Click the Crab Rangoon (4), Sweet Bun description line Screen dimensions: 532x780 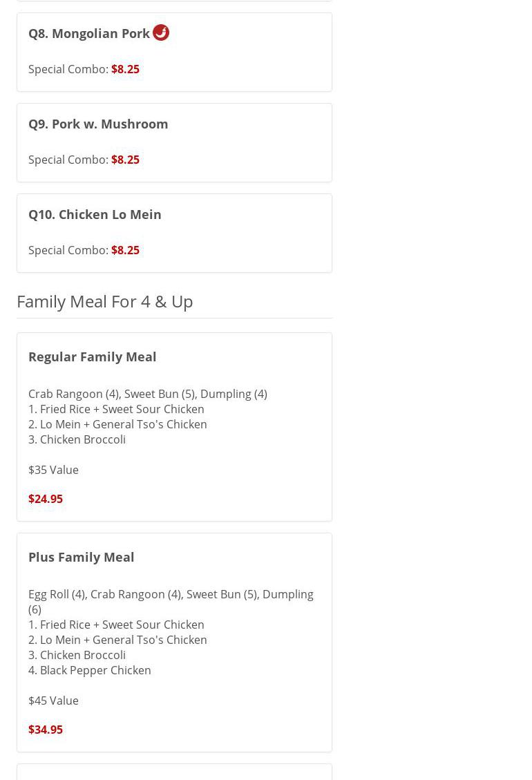(x=147, y=394)
